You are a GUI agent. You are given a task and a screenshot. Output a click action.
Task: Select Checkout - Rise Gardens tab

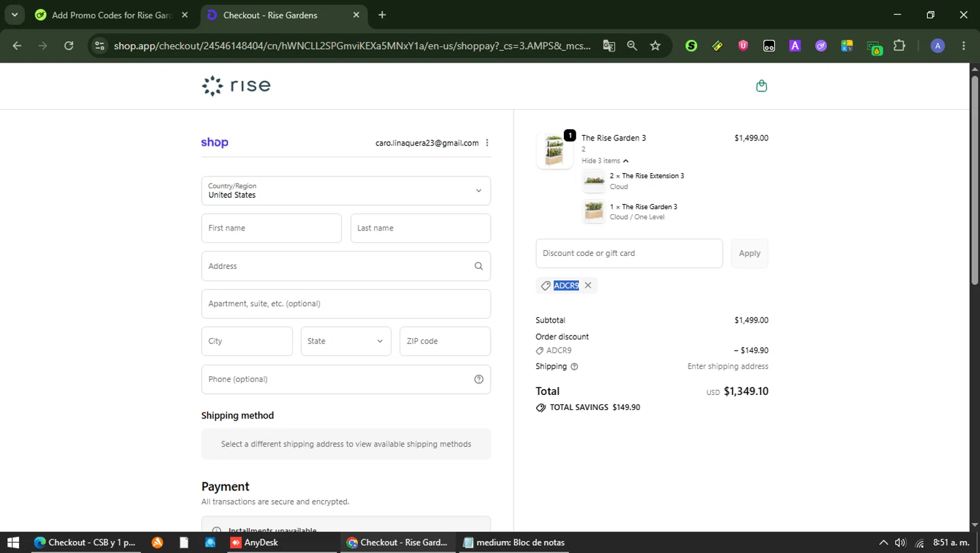pyautogui.click(x=284, y=15)
